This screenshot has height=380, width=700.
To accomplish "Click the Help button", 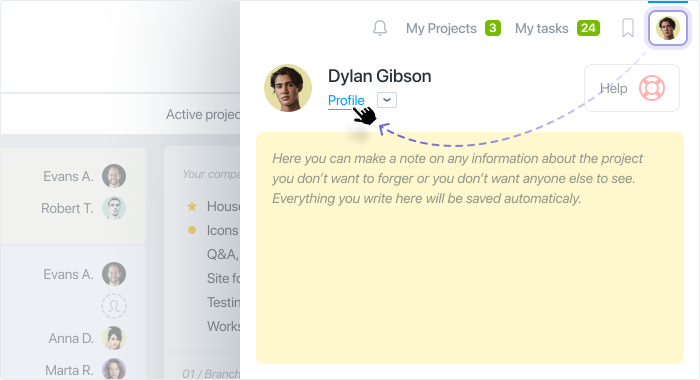I will 632,88.
